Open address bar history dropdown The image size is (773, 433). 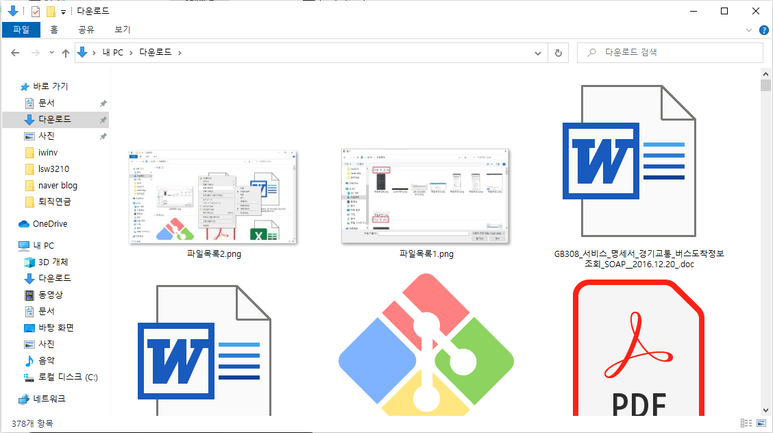[x=537, y=53]
